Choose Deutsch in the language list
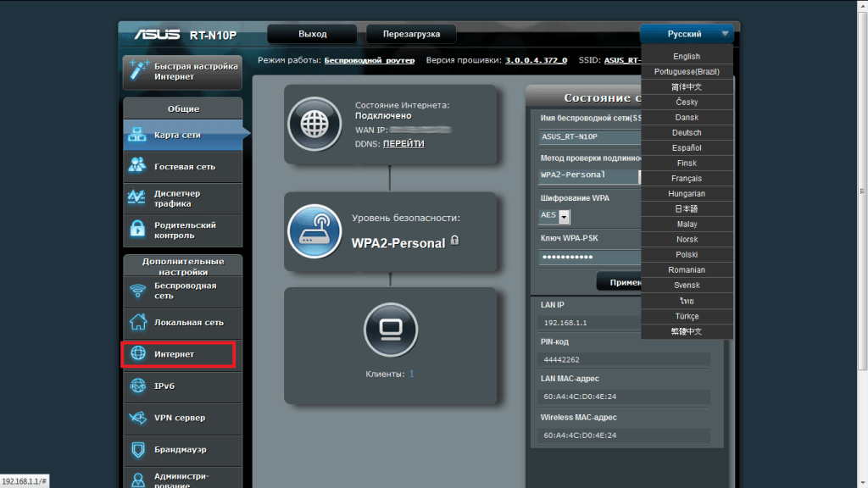This screenshot has width=868, height=488. [x=687, y=133]
